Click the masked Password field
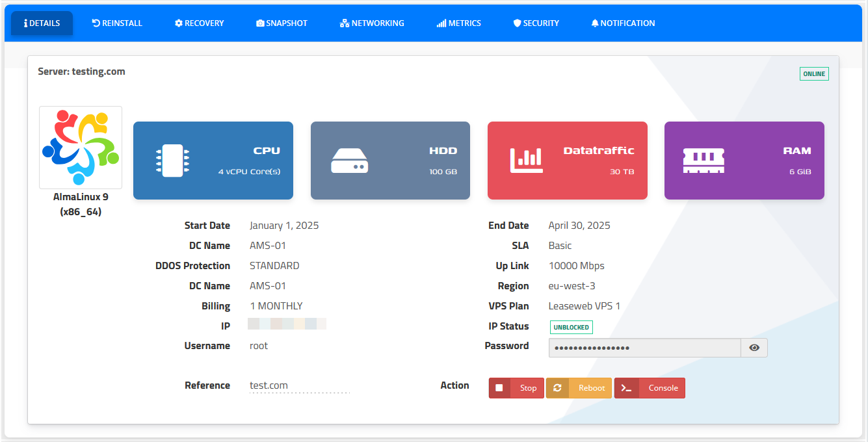Screen dimensions: 868x442 coord(644,348)
